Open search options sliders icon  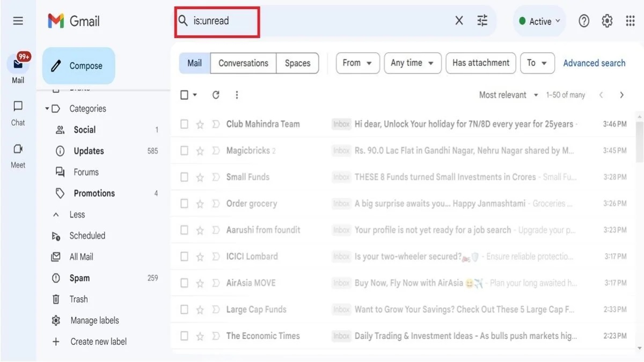point(482,21)
